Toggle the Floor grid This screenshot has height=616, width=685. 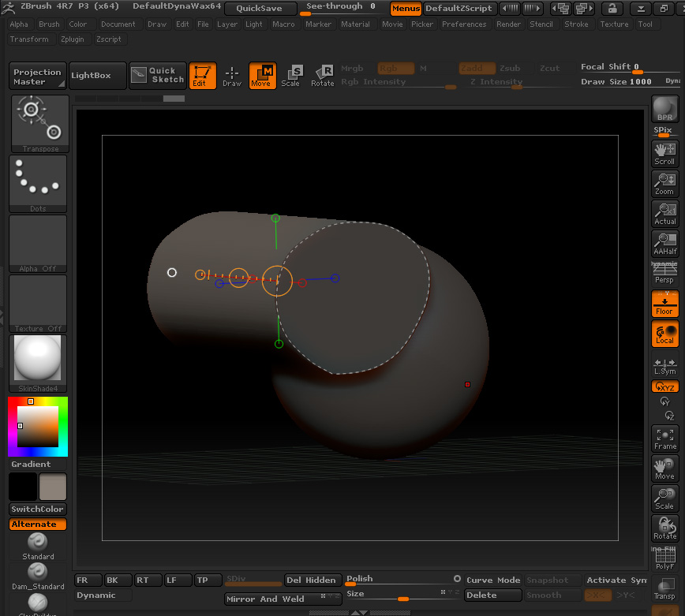click(665, 304)
